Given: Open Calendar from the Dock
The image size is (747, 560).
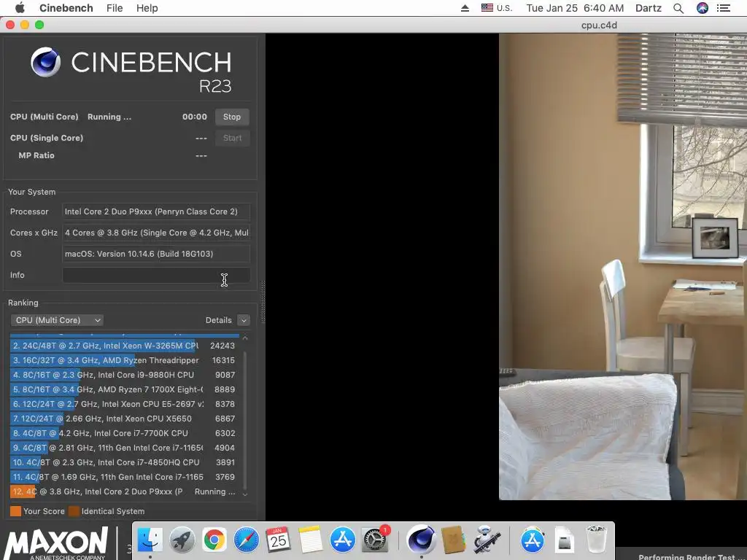Looking at the screenshot, I should click(278, 540).
